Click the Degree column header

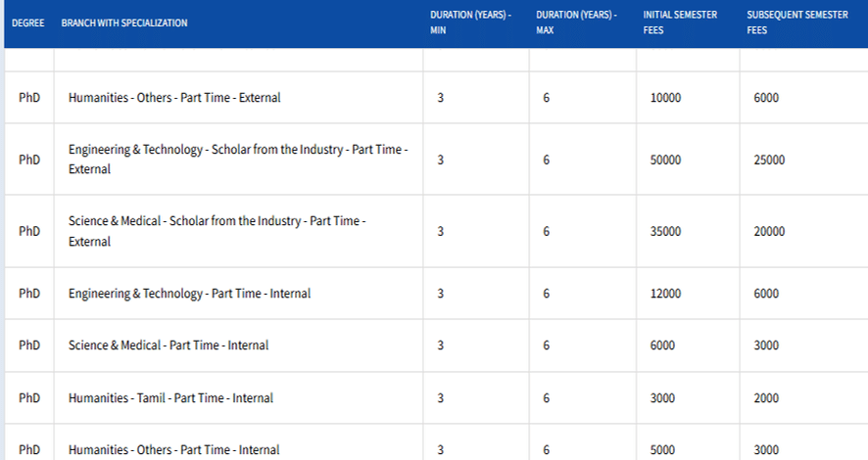pyautogui.click(x=28, y=23)
